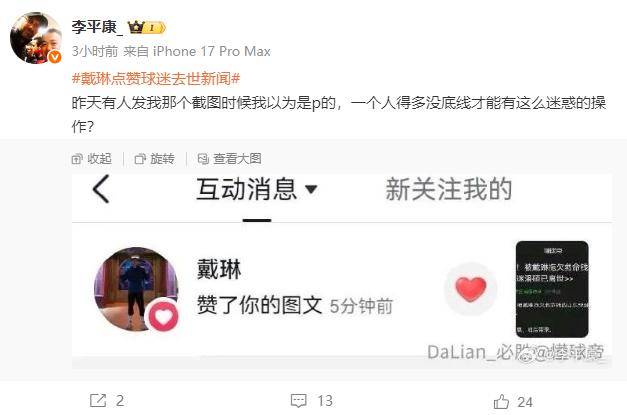Open 李平康_'s profile avatar
The height and width of the screenshot is (415, 627).
[x=36, y=38]
